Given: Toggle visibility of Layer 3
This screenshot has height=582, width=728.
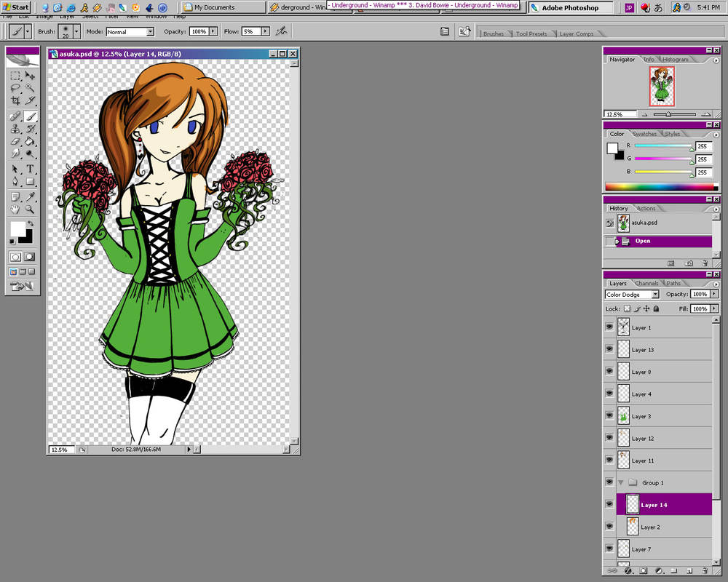Looking at the screenshot, I should click(609, 415).
